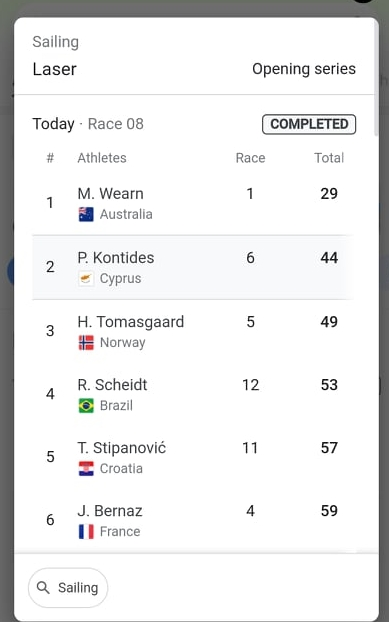Click the France flag icon
The width and height of the screenshot is (389, 622).
pos(86,532)
